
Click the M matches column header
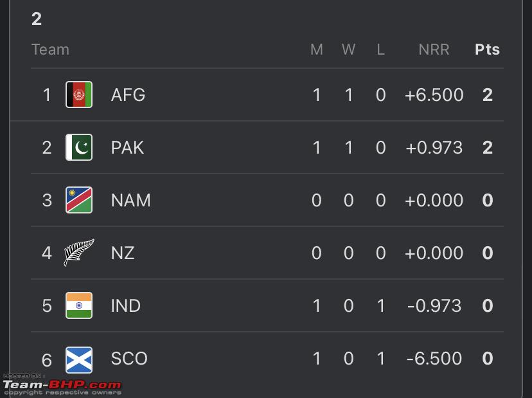(317, 50)
